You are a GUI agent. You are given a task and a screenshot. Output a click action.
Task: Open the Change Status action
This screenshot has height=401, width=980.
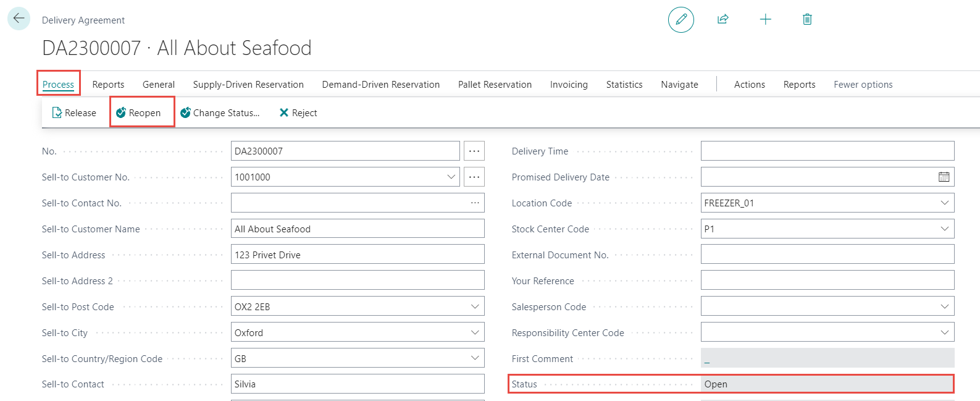point(220,113)
